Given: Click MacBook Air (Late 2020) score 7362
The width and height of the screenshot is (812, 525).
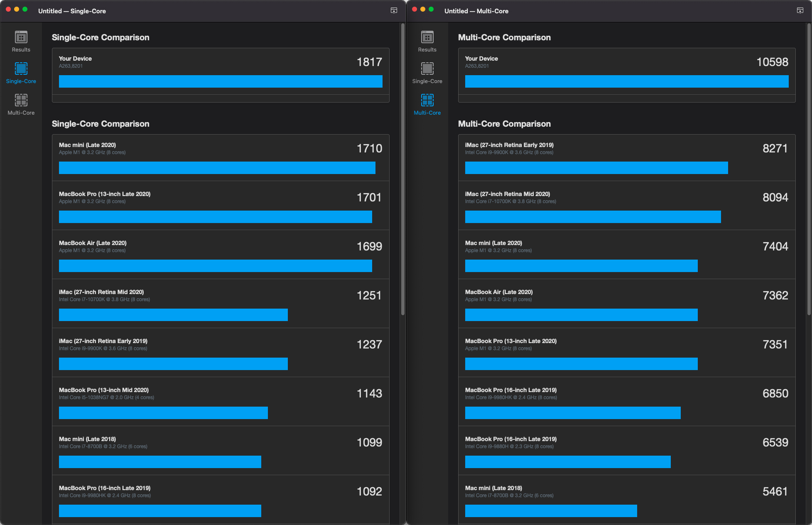Looking at the screenshot, I should 775,295.
